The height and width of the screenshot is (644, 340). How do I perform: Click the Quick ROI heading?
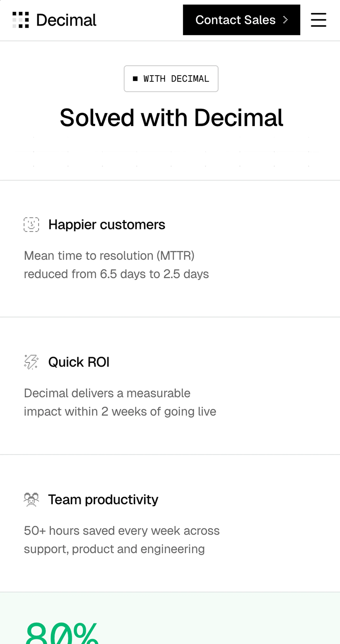click(x=79, y=362)
